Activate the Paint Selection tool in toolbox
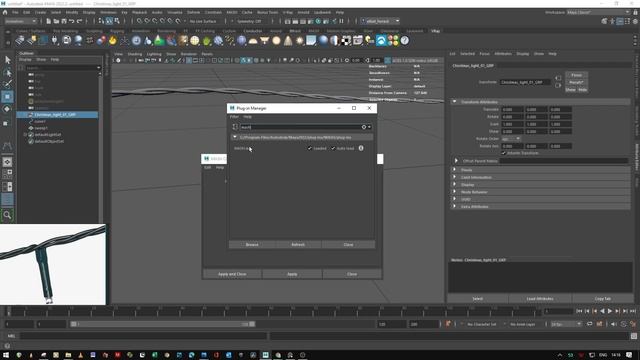 [x=7, y=84]
